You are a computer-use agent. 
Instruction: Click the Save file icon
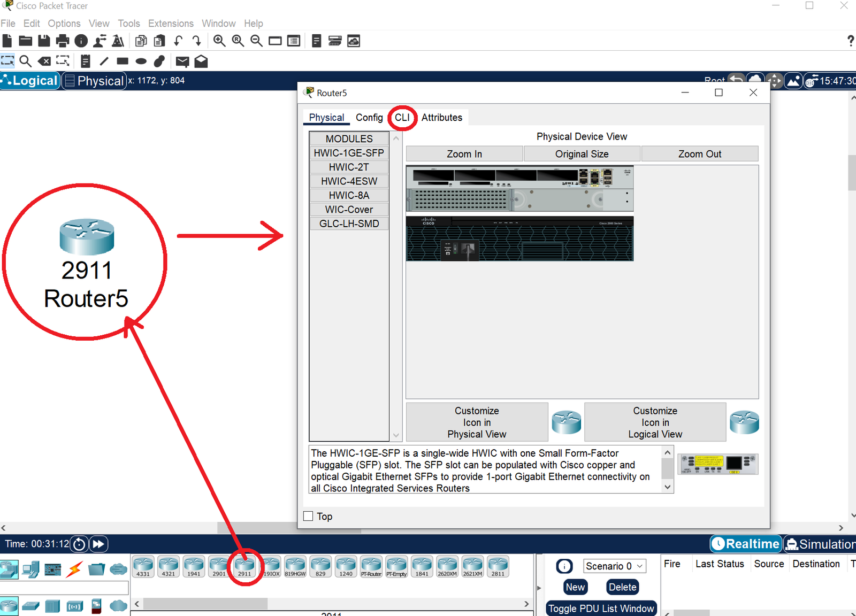click(x=44, y=41)
